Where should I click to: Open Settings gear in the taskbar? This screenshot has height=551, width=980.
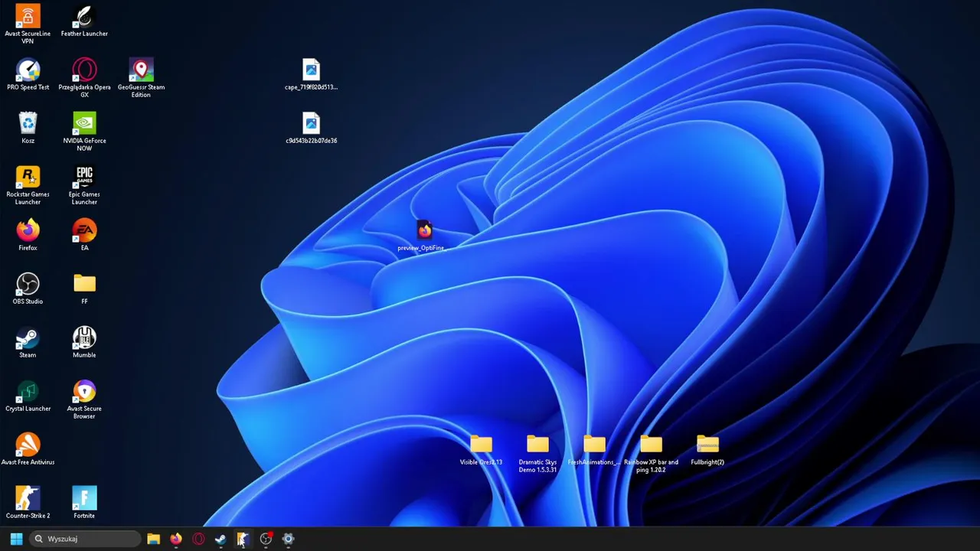point(288,539)
